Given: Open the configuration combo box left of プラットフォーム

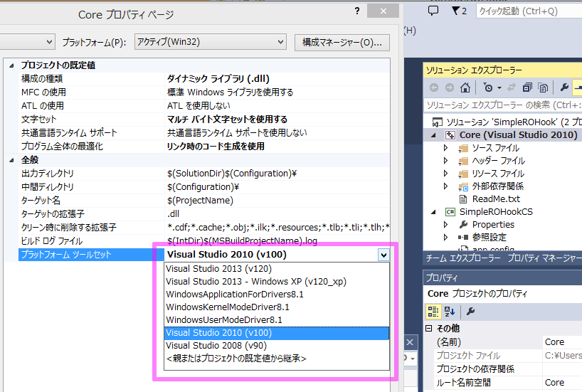Looking at the screenshot, I should (27, 42).
